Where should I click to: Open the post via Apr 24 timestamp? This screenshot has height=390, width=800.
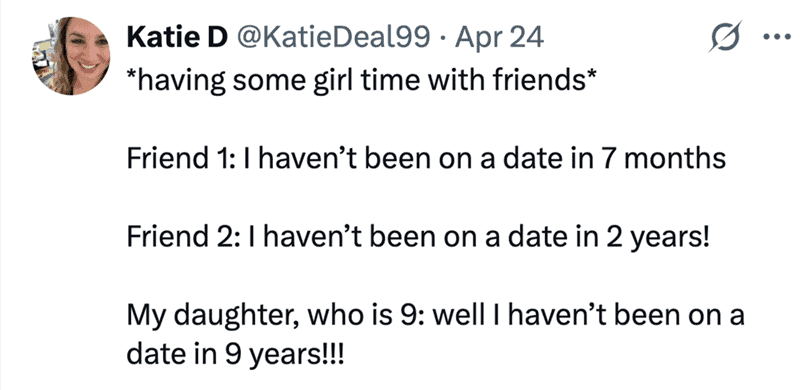tap(499, 39)
